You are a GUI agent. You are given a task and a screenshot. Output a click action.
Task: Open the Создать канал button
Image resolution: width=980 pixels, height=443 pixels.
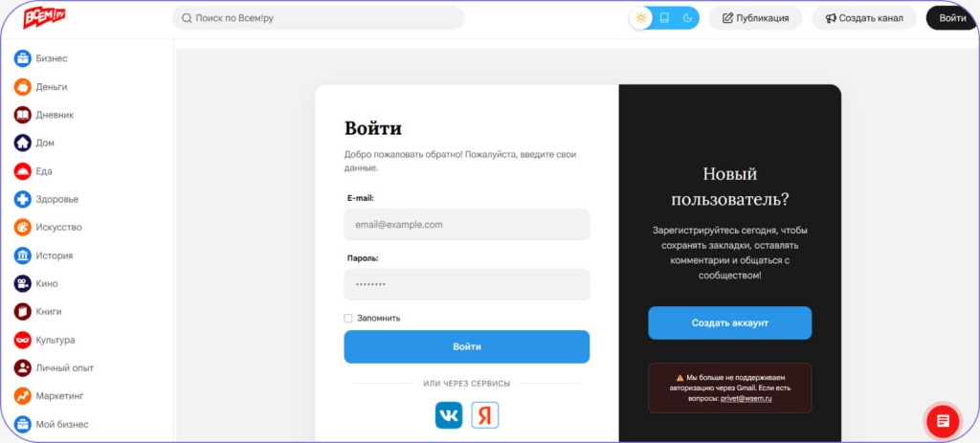[864, 18]
